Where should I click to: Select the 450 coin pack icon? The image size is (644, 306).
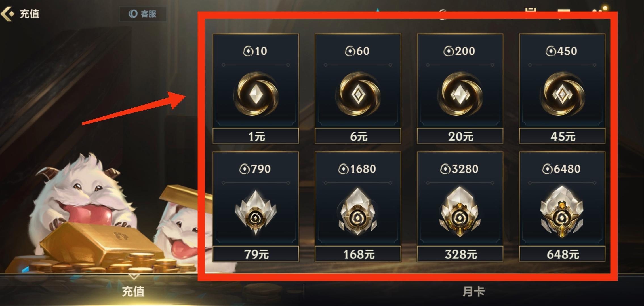coord(562,93)
